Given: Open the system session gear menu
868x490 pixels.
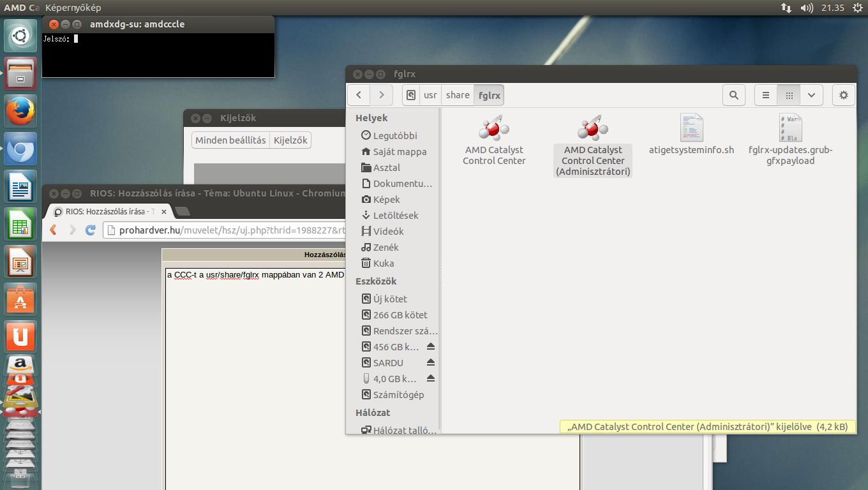Looking at the screenshot, I should 857,8.
